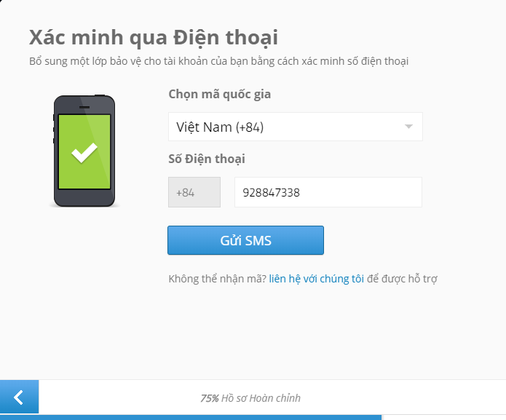Click the Không thể nhận mã? text
Screen dimensions: 506x420
pyautogui.click(x=218, y=279)
